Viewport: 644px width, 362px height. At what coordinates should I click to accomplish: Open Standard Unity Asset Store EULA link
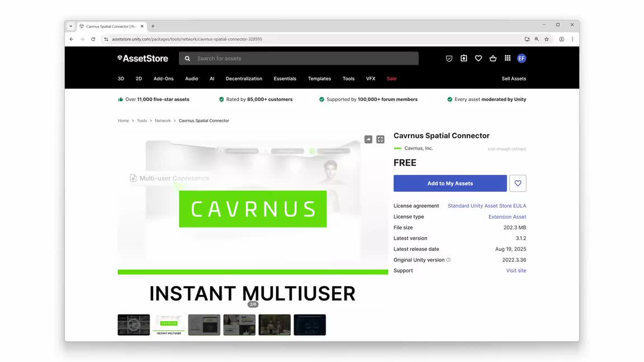487,206
